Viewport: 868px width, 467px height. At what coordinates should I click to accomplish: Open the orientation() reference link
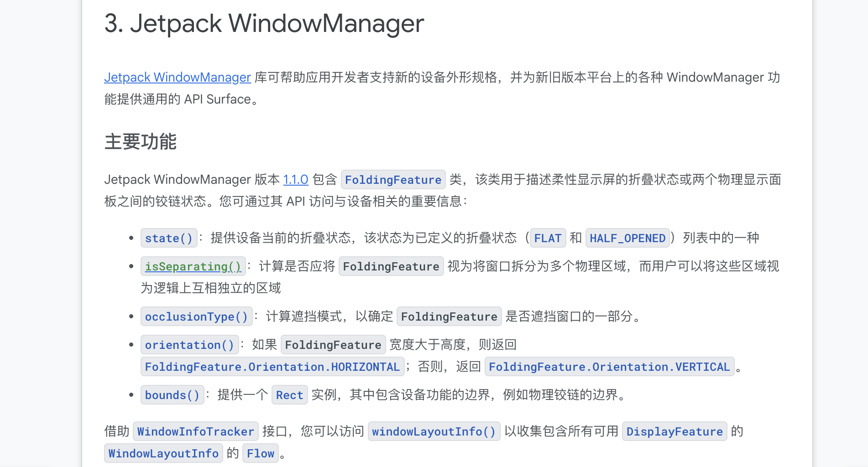[x=189, y=345]
